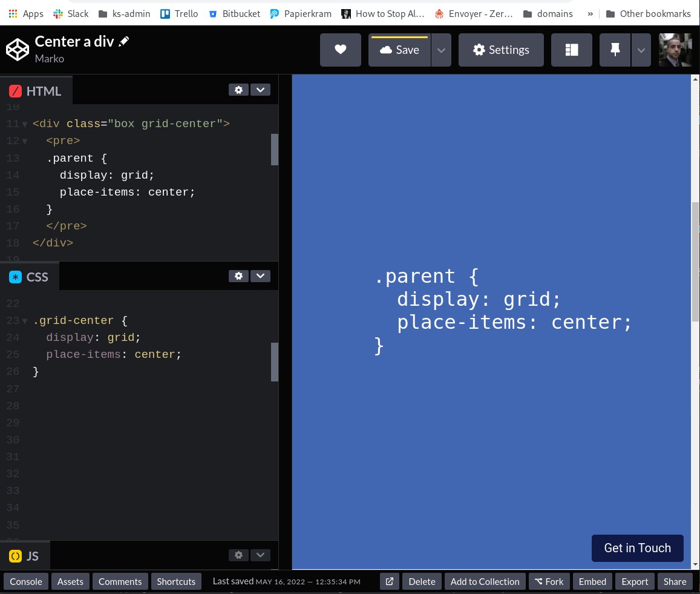Open the CSS panel settings gear
This screenshot has width=700, height=594.
(238, 276)
